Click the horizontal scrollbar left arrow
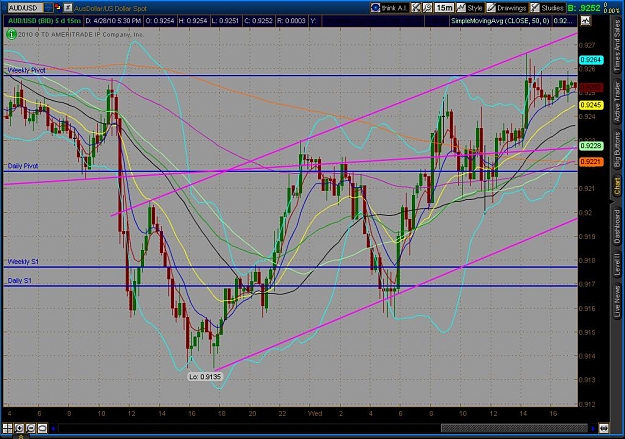This screenshot has width=625, height=439. click(53, 428)
